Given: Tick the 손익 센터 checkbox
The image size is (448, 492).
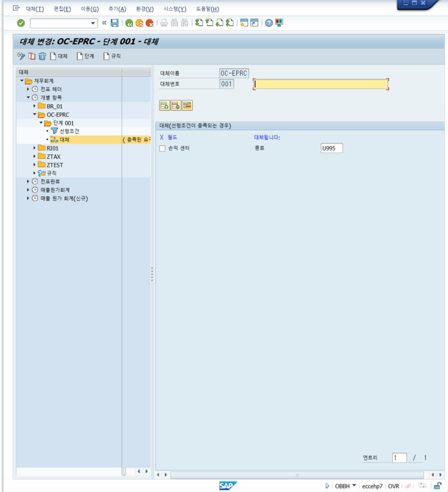Looking at the screenshot, I should pyautogui.click(x=162, y=148).
